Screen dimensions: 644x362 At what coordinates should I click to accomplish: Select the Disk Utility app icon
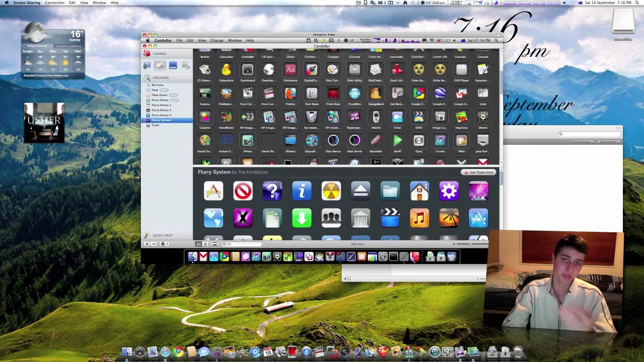click(354, 69)
